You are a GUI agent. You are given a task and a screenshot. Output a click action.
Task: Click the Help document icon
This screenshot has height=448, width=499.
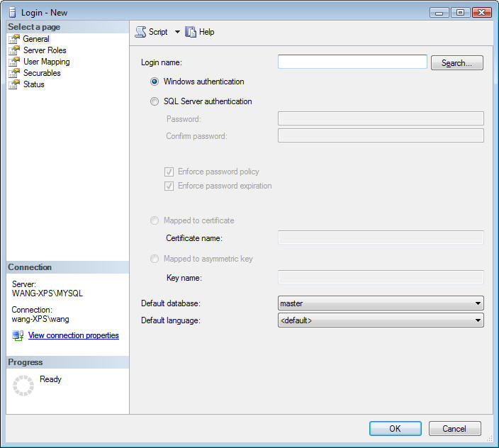(191, 32)
